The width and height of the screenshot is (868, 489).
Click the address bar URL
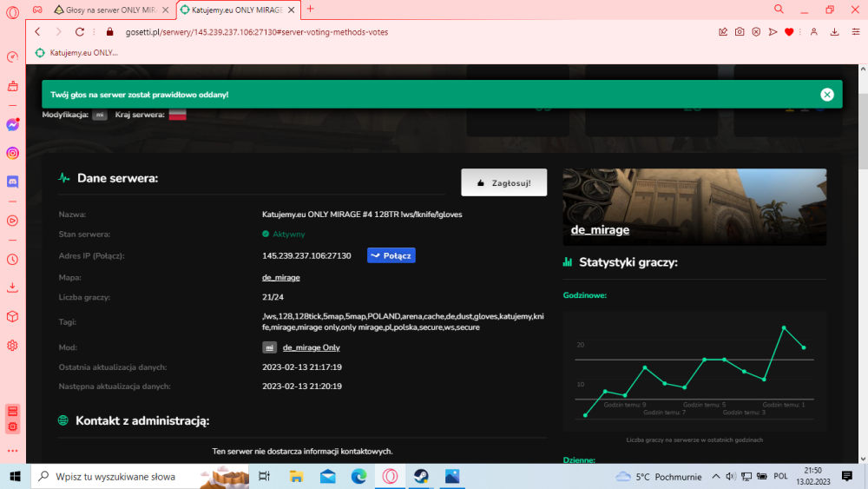tap(257, 32)
